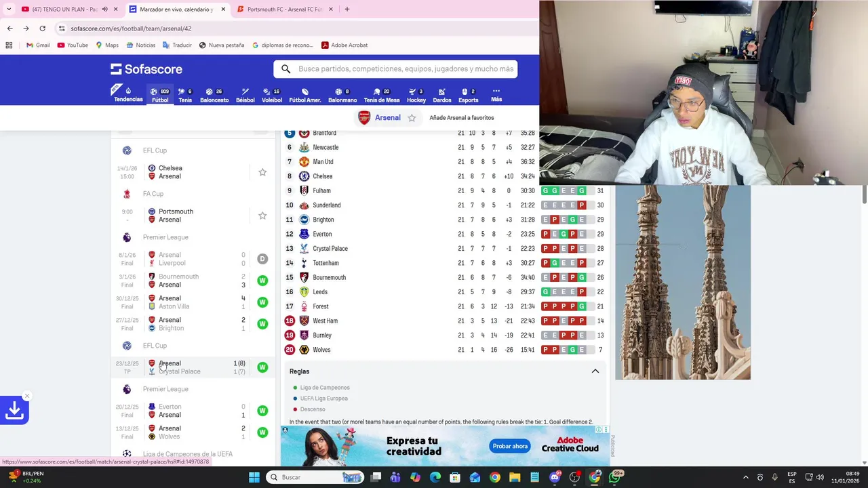Close the download widget
Screen dimensions: 868x488
pos(27,396)
